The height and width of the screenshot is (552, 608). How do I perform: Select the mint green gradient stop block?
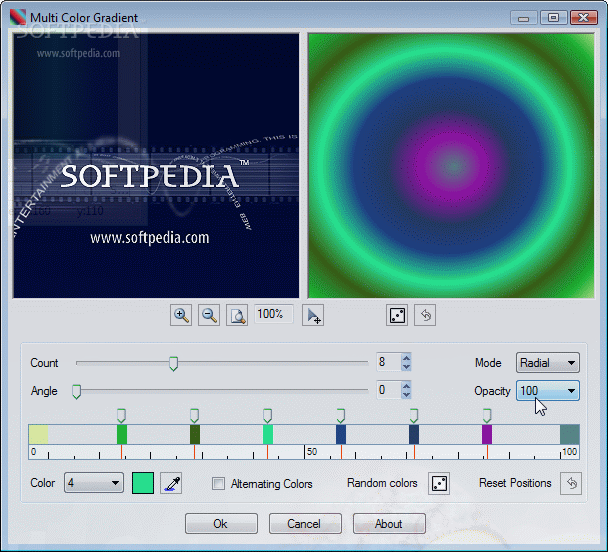point(268,434)
